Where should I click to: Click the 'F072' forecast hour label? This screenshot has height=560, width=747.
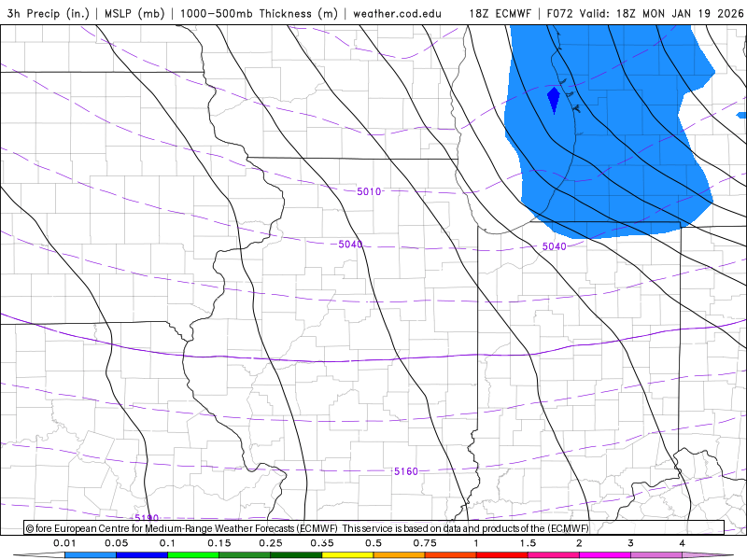[559, 13]
